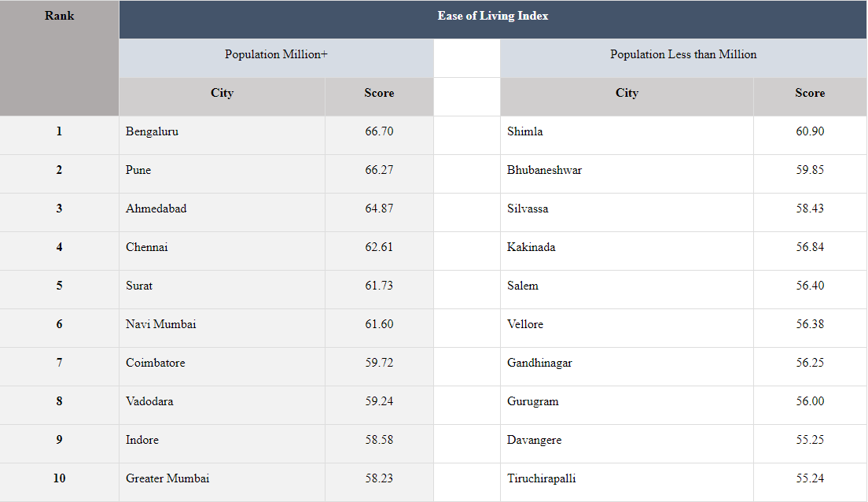This screenshot has height=502, width=868.
Task: Click the Navi Mumbai cell
Action: point(161,324)
